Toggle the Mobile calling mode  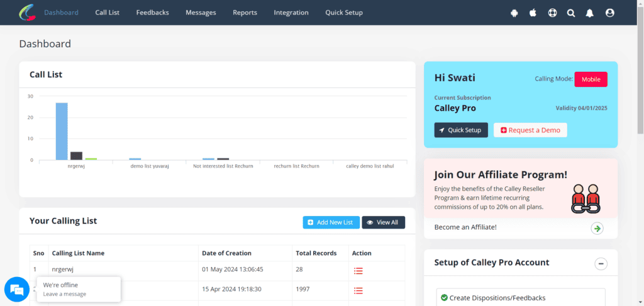(x=591, y=79)
